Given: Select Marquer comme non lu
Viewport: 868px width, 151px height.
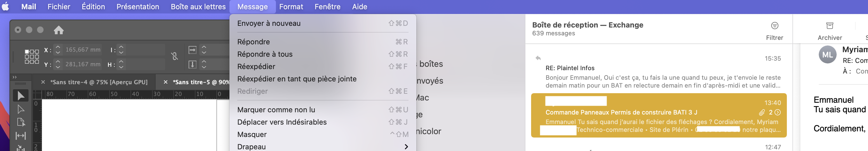Looking at the screenshot, I should 276,110.
